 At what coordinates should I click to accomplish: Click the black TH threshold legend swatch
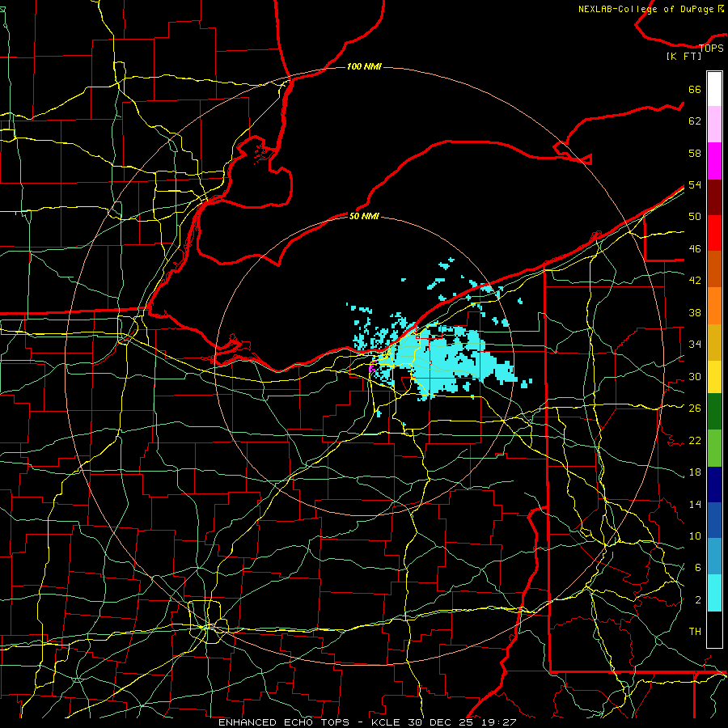click(714, 629)
